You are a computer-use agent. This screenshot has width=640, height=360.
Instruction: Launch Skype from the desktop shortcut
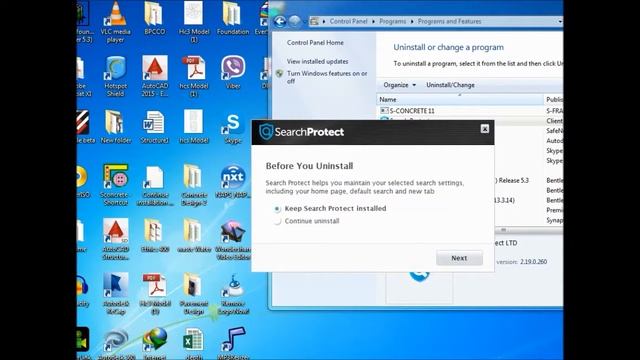(x=233, y=127)
